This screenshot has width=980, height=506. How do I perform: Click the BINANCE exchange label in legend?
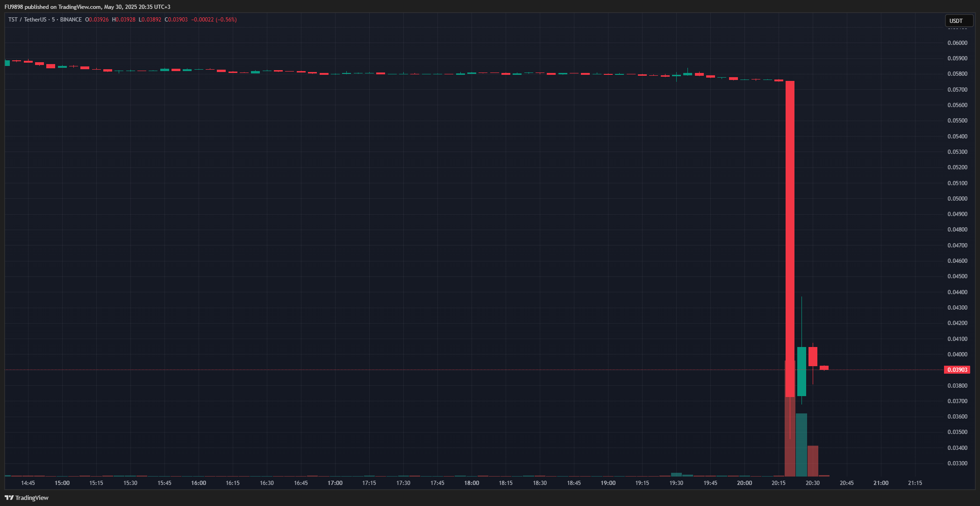[x=71, y=20]
